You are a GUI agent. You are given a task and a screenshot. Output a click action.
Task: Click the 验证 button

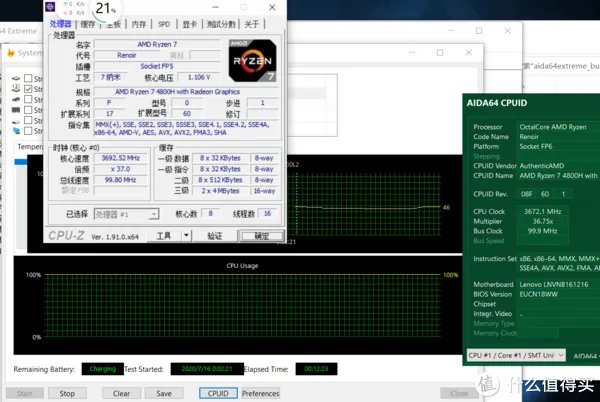[214, 236]
